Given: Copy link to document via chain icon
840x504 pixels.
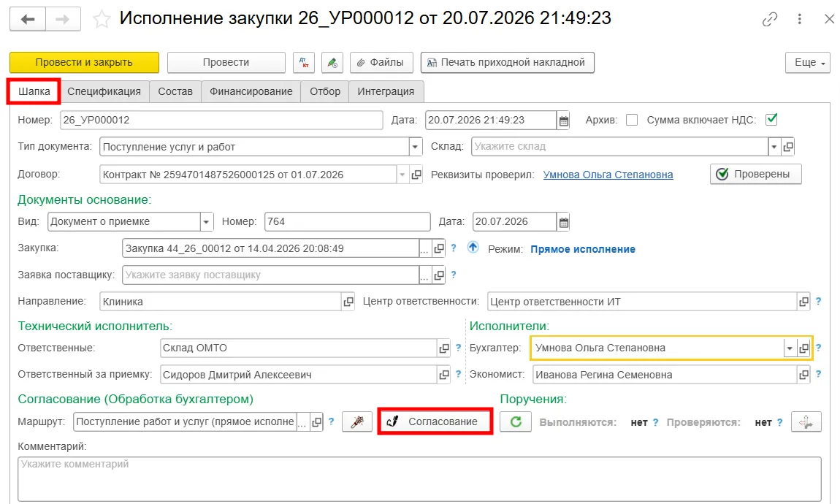Looking at the screenshot, I should [x=770, y=19].
